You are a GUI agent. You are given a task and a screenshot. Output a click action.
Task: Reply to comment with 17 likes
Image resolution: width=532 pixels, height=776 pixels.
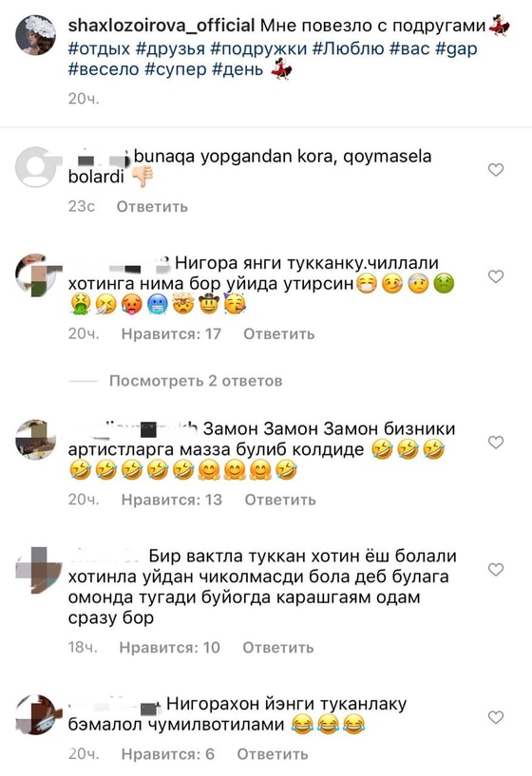pos(278,334)
